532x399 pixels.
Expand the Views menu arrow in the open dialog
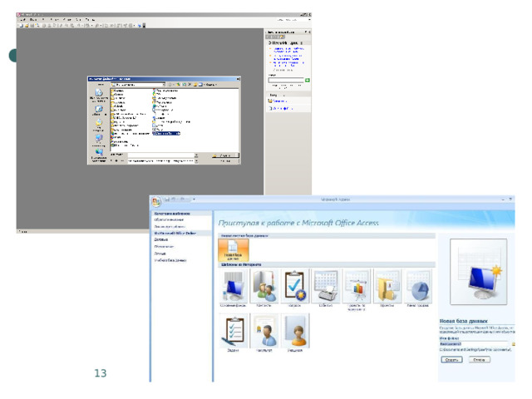[204, 85]
